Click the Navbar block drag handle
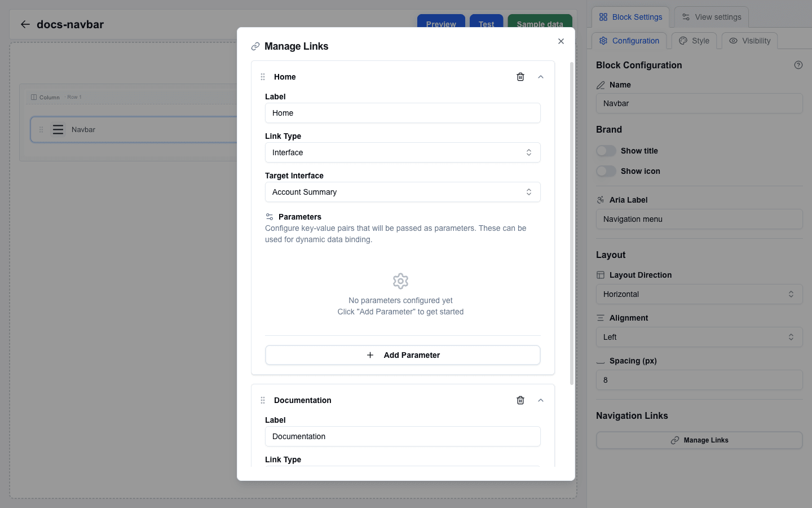 click(41, 129)
